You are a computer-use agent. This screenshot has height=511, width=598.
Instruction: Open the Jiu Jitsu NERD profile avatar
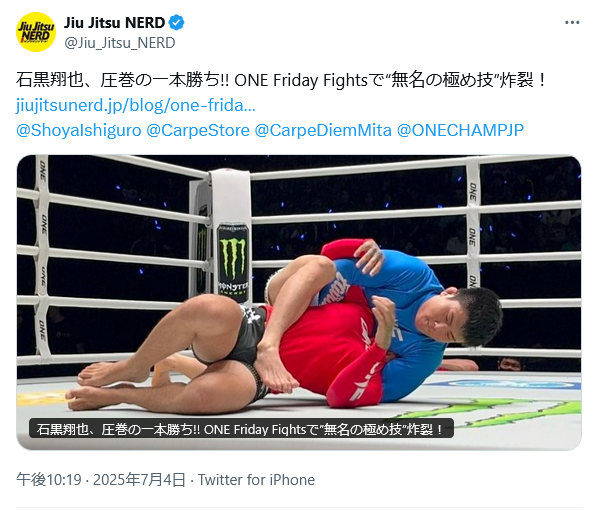[x=35, y=32]
